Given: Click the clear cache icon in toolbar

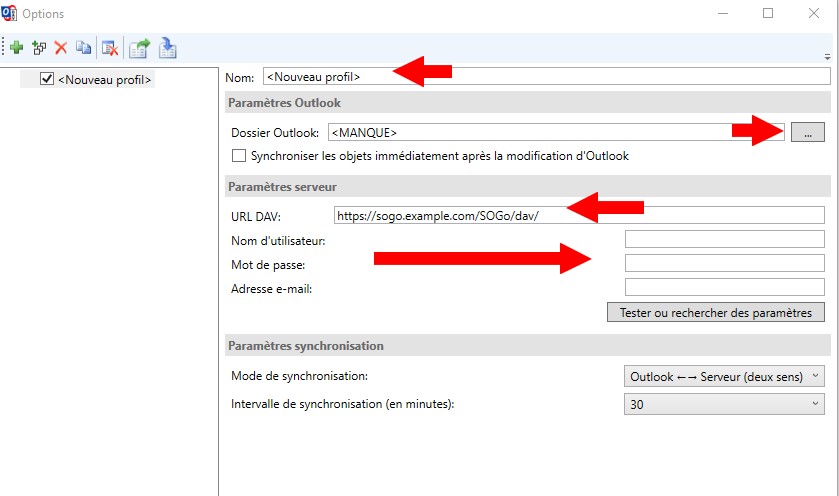Looking at the screenshot, I should pyautogui.click(x=110, y=47).
